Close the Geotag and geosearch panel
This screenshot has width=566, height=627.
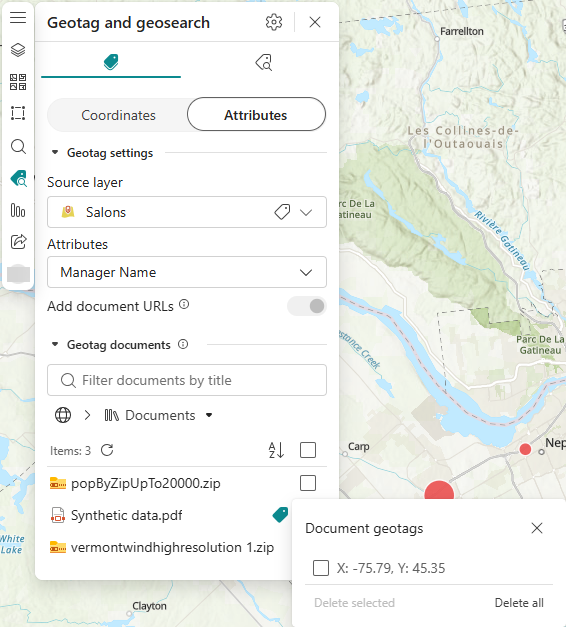(315, 22)
